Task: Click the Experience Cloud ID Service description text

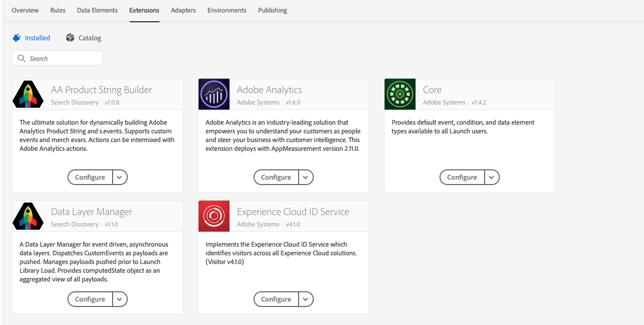Action: tap(281, 253)
